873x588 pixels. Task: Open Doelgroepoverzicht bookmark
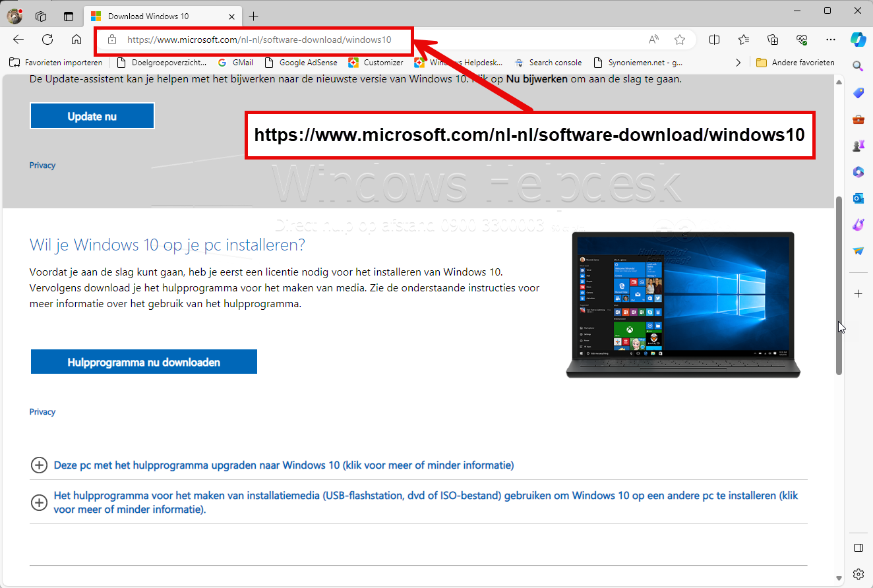(162, 63)
